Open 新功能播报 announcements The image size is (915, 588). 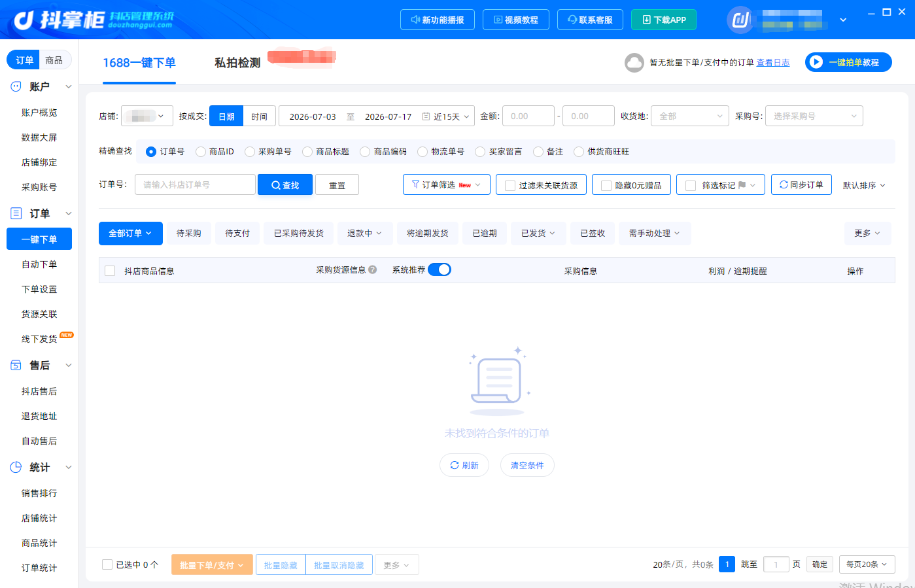pyautogui.click(x=437, y=20)
